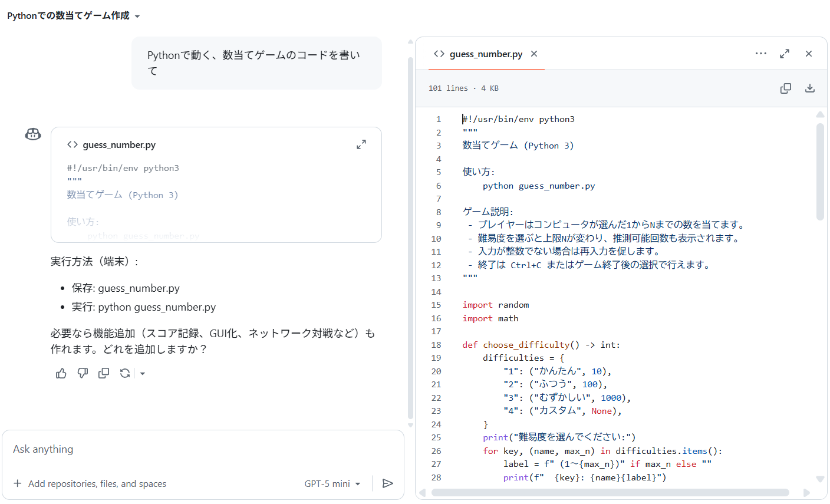This screenshot has height=504, width=830.
Task: Open the more actions menu of the preview panel
Action: click(x=761, y=54)
